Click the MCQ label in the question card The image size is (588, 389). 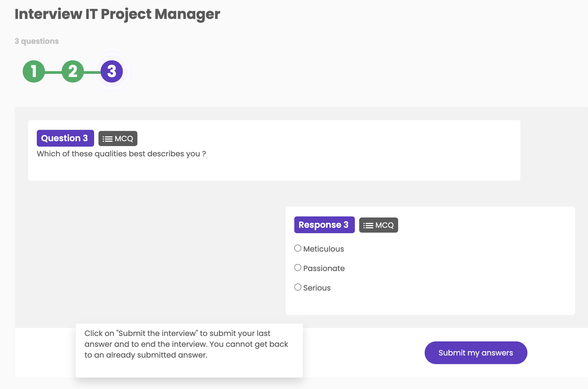[x=118, y=138]
